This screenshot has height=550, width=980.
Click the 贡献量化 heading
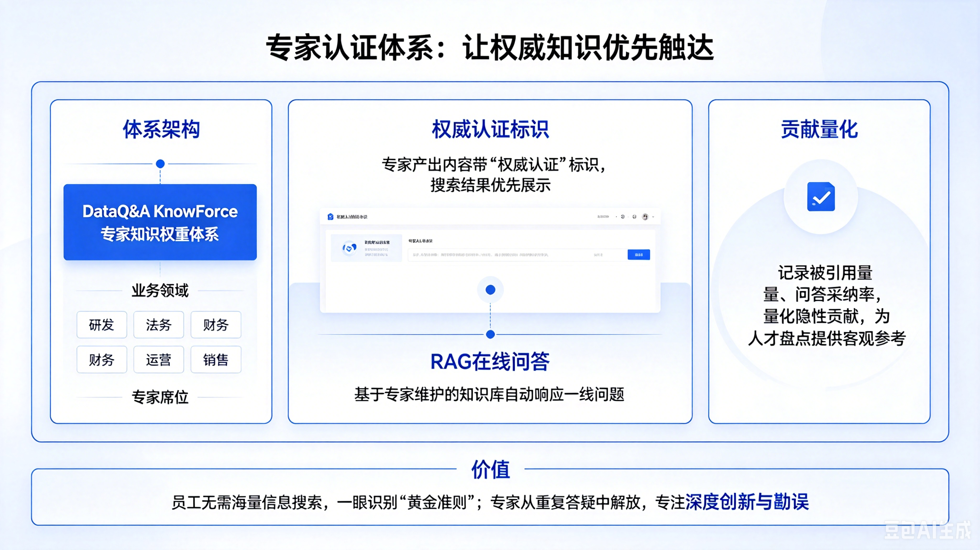point(819,129)
